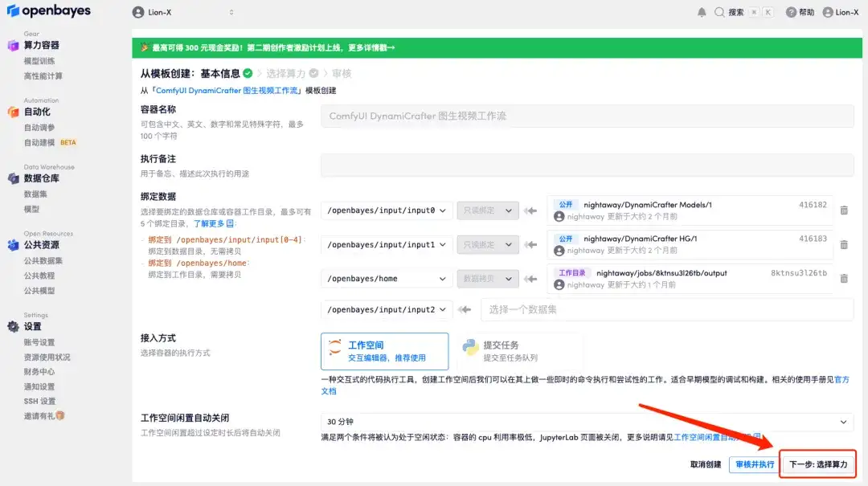Screen dimensions: 868x486
Task: Open 公共模型 in sidebar
Action: pos(39,291)
